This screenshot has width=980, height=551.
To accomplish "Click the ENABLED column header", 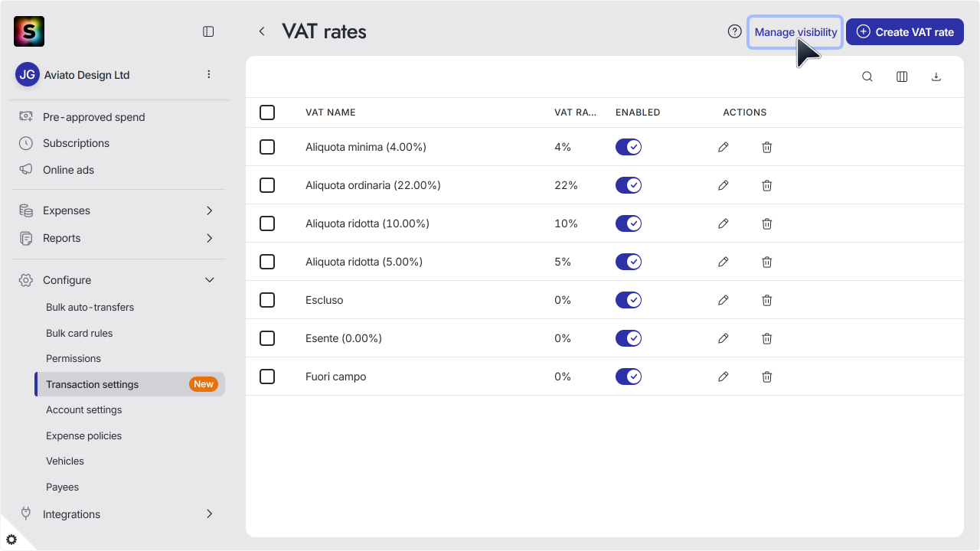I will tap(638, 112).
